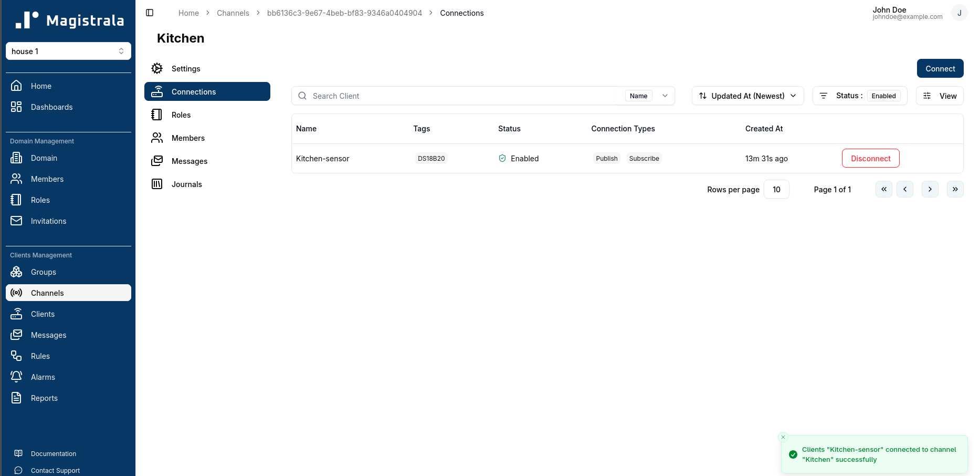
Task: Click the Invitations icon under Domain Management
Action: pos(16,221)
